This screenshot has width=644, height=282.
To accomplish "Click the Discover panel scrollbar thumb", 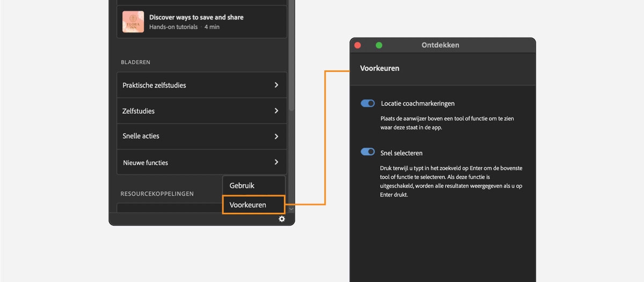I will [291, 54].
